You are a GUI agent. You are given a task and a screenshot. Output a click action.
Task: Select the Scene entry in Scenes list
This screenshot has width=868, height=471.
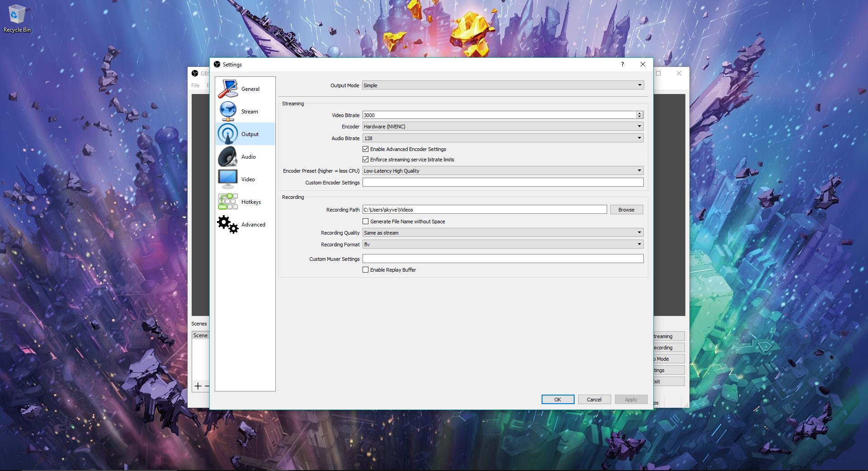(x=201, y=335)
